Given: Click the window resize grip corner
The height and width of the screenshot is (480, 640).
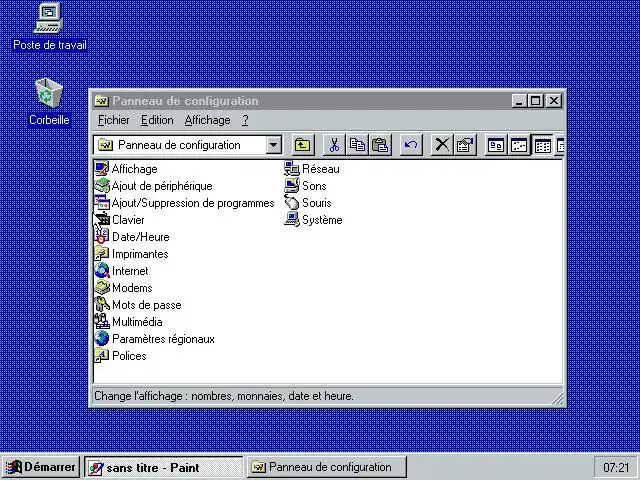Looking at the screenshot, I should coord(557,398).
